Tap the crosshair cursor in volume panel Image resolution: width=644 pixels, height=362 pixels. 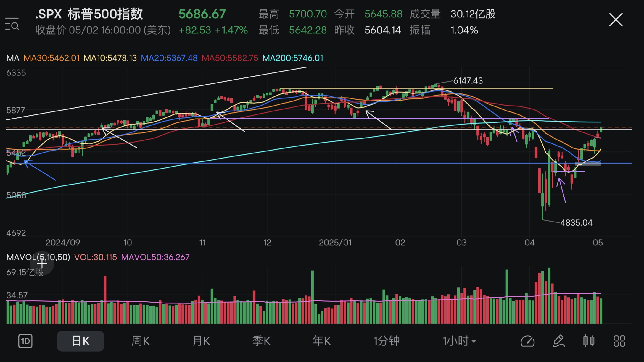tap(42, 263)
